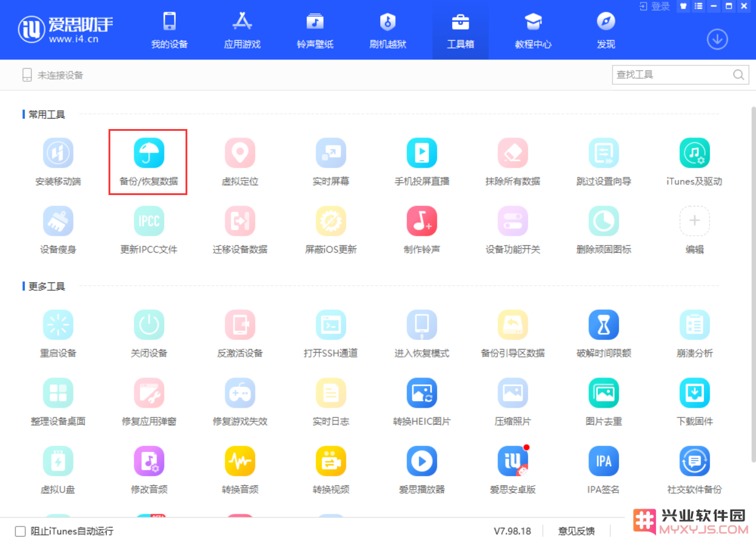756x544 pixels.
Task: Go to the 发现 tab
Action: coord(606,30)
